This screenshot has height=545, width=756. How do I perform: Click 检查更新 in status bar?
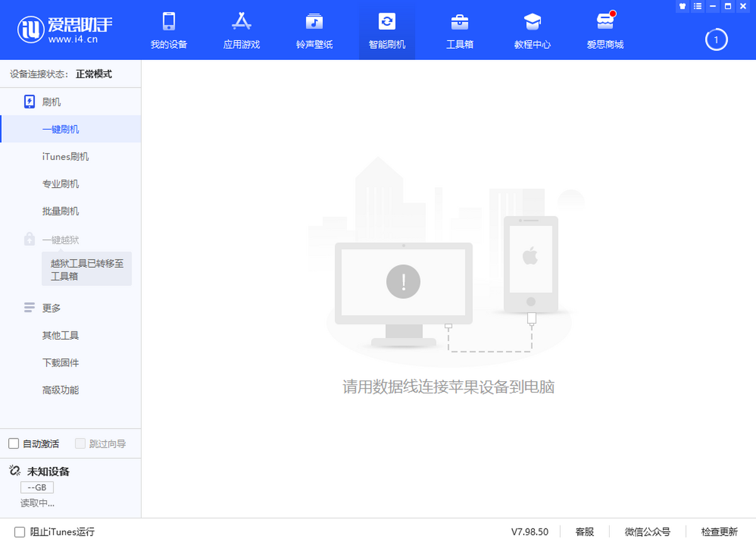[719, 532]
